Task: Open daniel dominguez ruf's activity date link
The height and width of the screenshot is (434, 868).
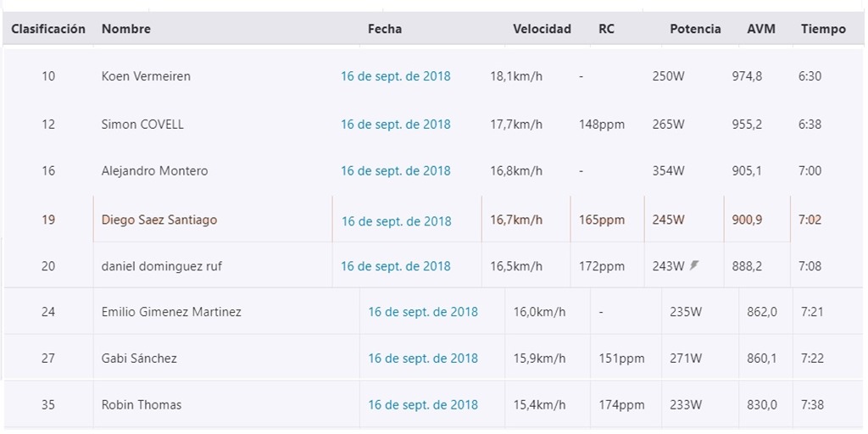Action: tap(396, 266)
